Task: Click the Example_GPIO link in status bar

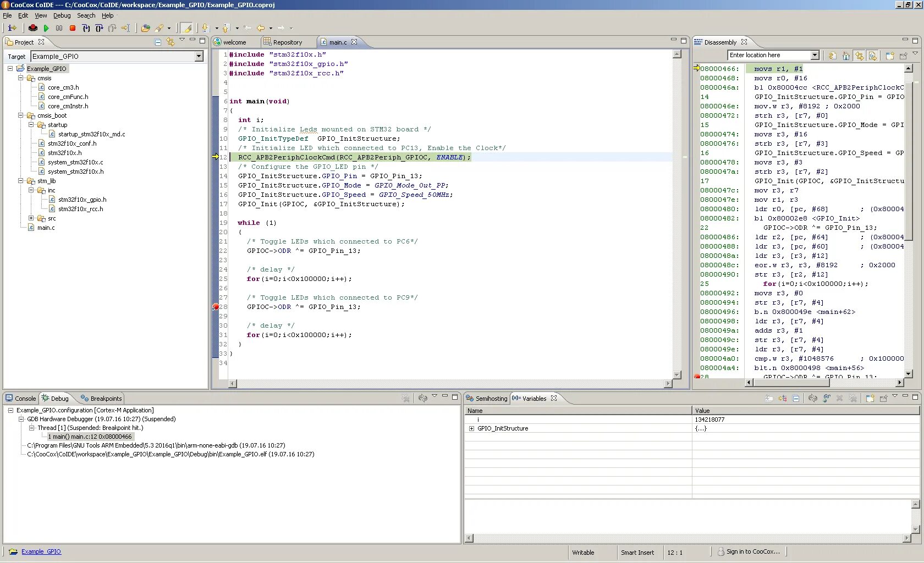Action: point(41,551)
